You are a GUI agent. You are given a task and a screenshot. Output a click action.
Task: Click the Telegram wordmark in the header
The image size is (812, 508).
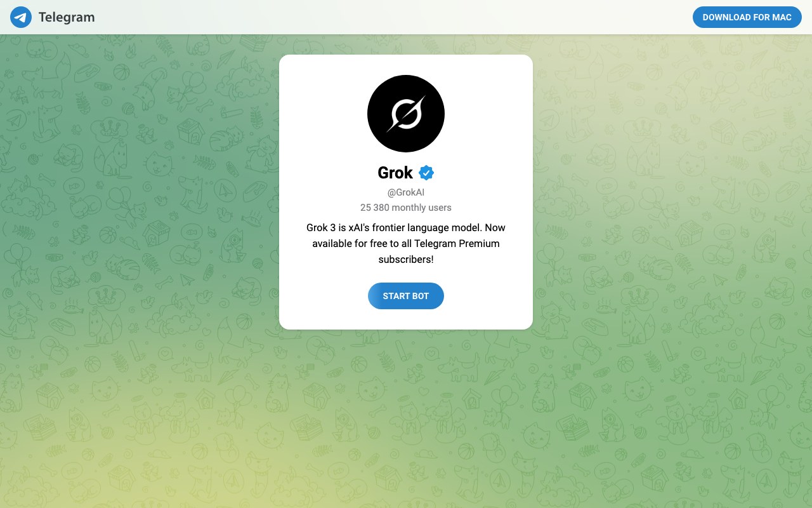pyautogui.click(x=67, y=17)
